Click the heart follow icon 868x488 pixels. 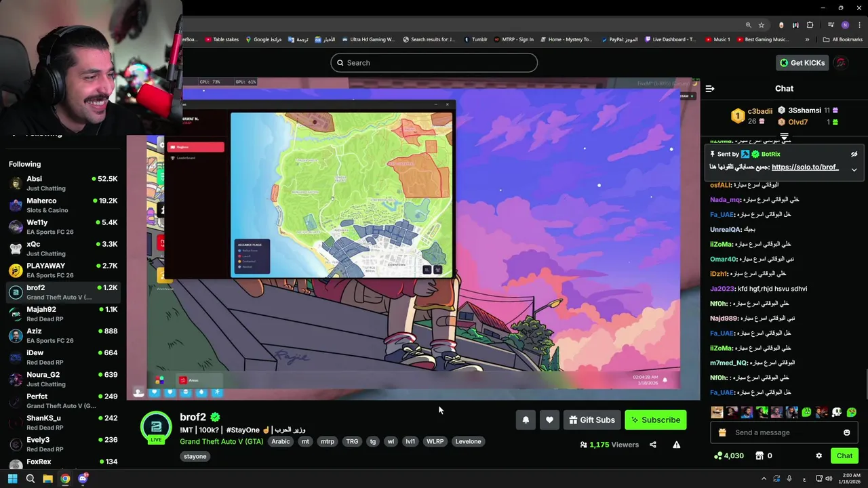pyautogui.click(x=549, y=420)
